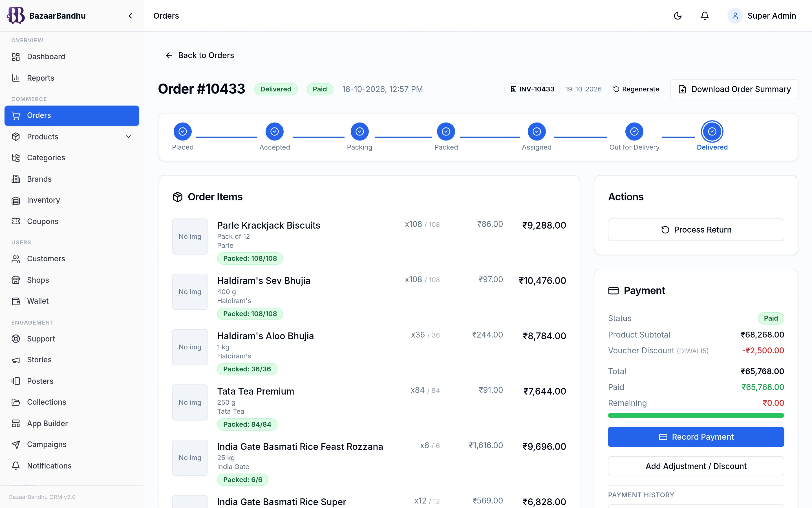
Task: Open Shops sidebar icon
Action: point(16,280)
